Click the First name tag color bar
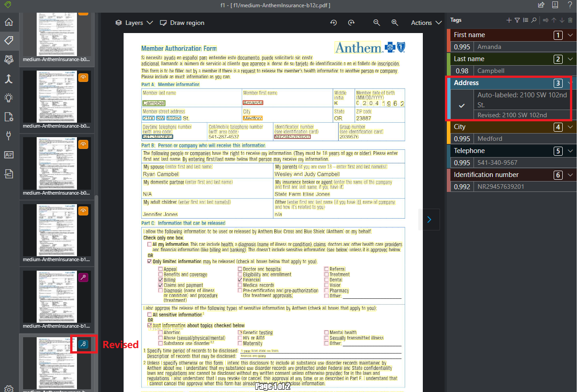Screen dimensions: 579x392 pos(449,40)
